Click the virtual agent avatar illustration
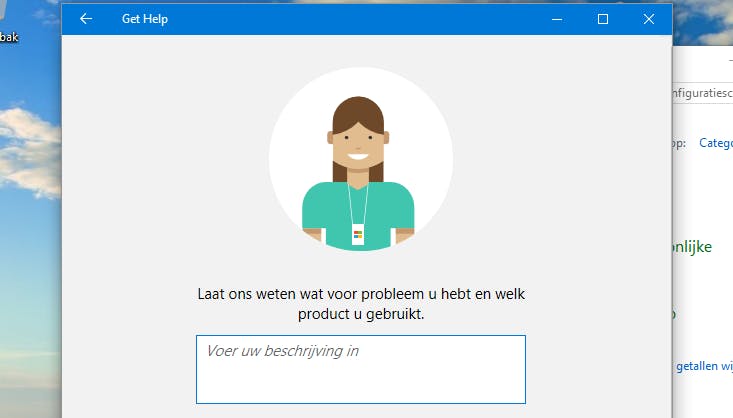 click(x=360, y=159)
